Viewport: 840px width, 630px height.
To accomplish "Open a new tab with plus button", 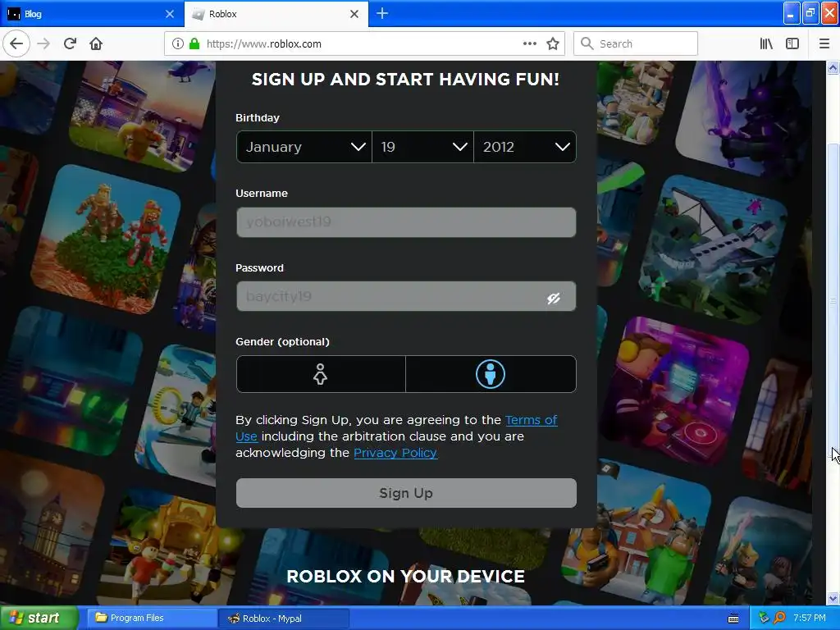I will point(382,13).
